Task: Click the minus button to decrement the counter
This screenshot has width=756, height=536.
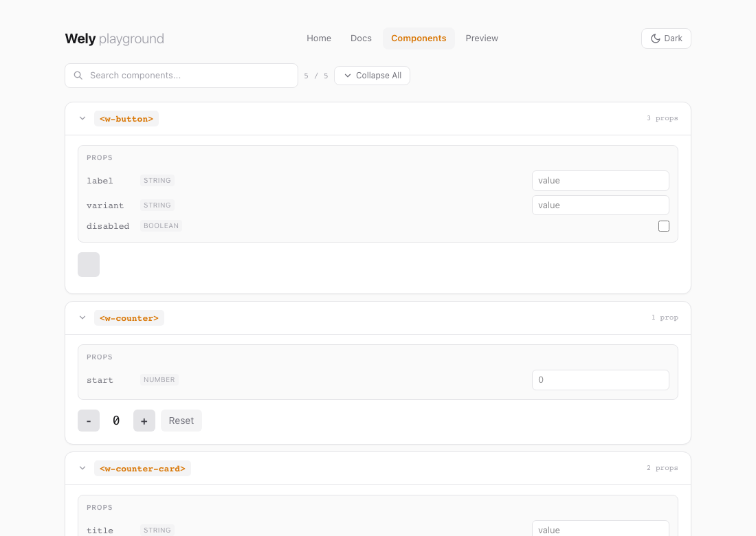Action: pyautogui.click(x=88, y=420)
